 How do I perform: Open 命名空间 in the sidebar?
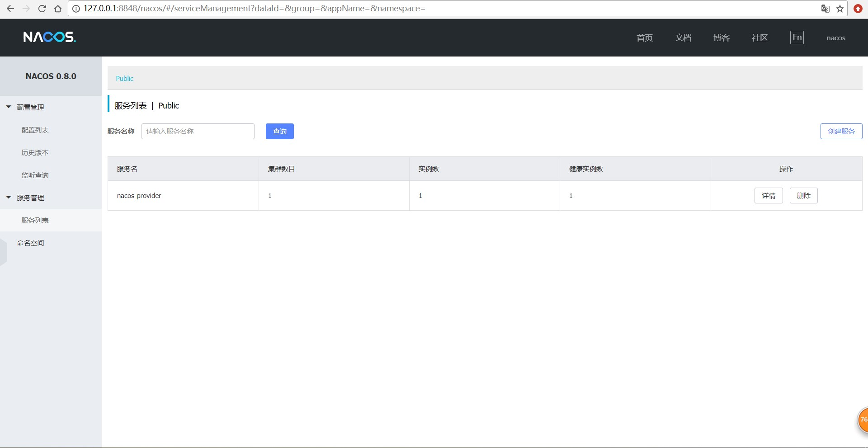tap(30, 243)
